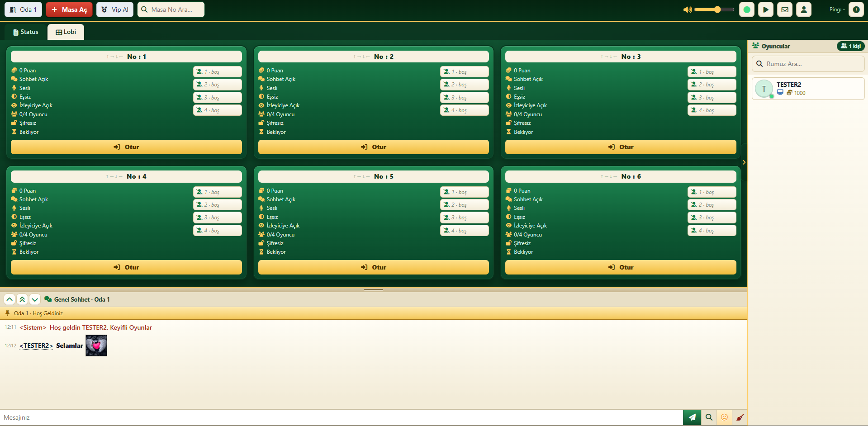This screenshot has height=426, width=868.
Task: Collapse the players panel with the side chevron
Action: coord(744,162)
